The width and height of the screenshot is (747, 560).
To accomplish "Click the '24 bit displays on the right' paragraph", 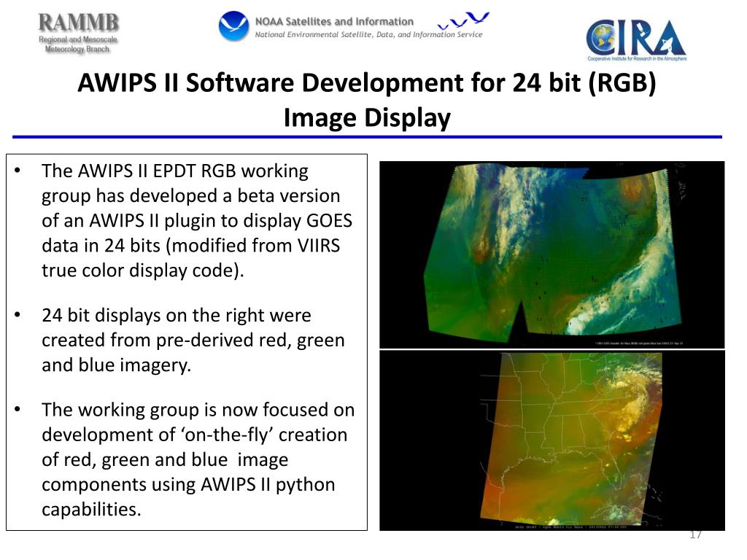I will pos(193,341).
